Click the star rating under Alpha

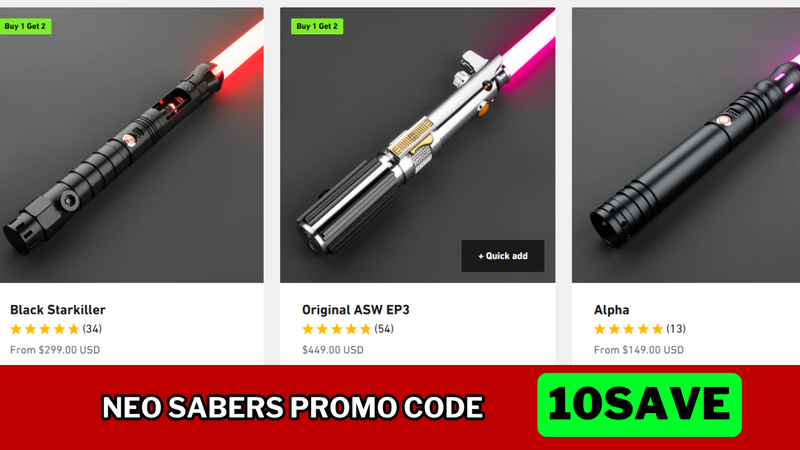(x=628, y=329)
